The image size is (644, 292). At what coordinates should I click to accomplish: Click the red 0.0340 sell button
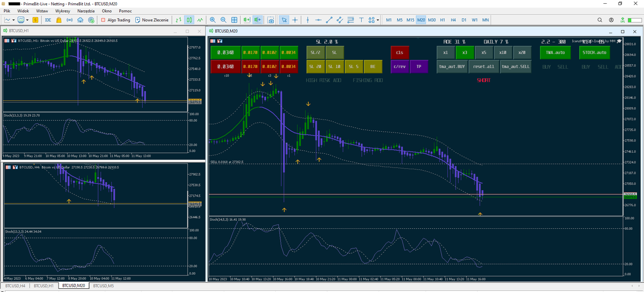click(x=225, y=66)
